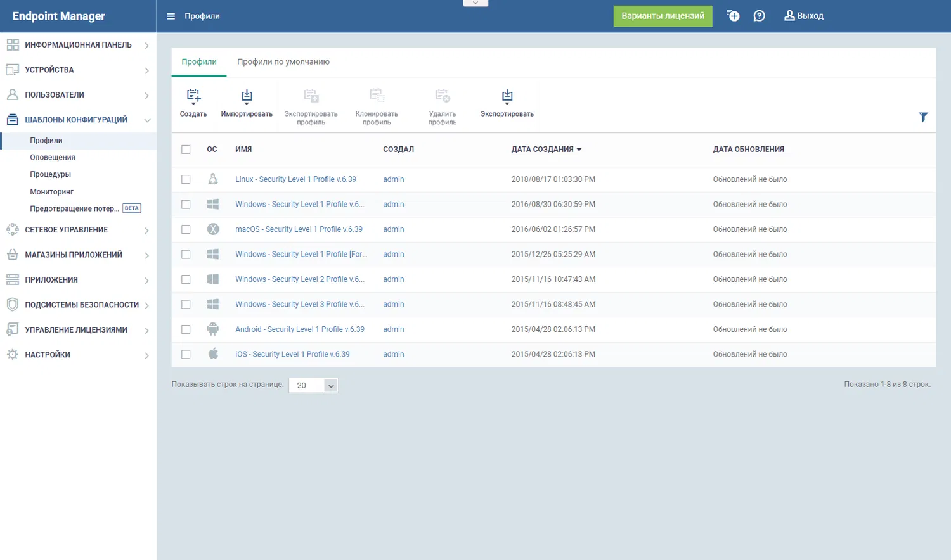Open Предотвращение потерь BETA submenu item
The width and height of the screenshot is (951, 560).
pyautogui.click(x=85, y=208)
